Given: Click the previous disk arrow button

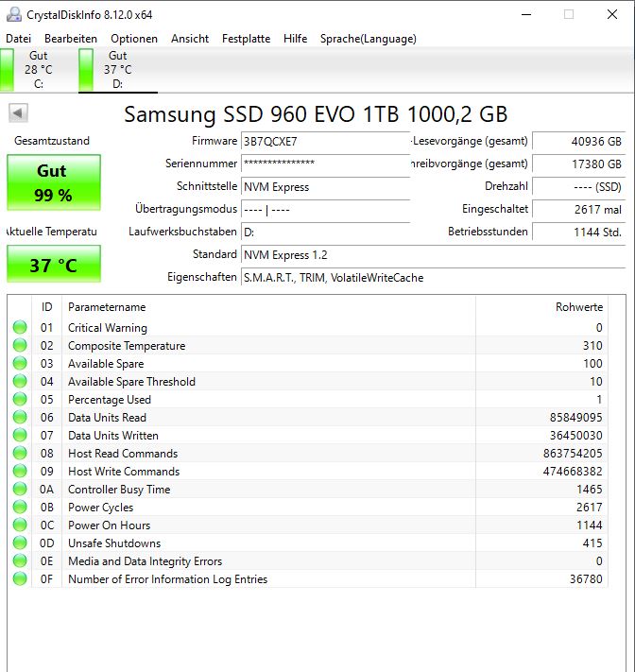Looking at the screenshot, I should (x=18, y=113).
